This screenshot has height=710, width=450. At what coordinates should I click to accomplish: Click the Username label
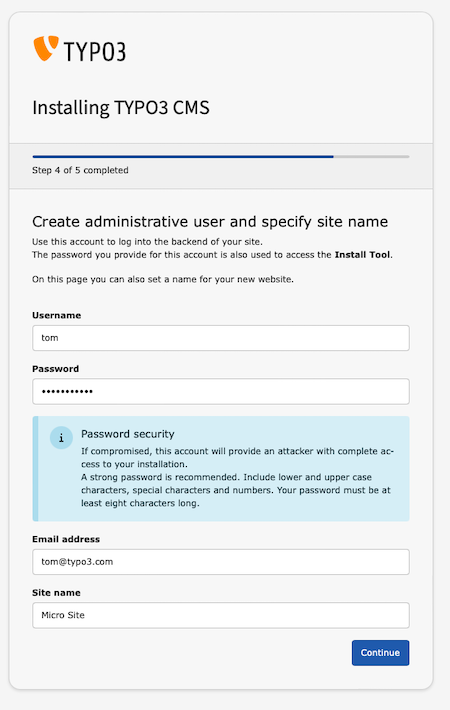click(x=57, y=315)
